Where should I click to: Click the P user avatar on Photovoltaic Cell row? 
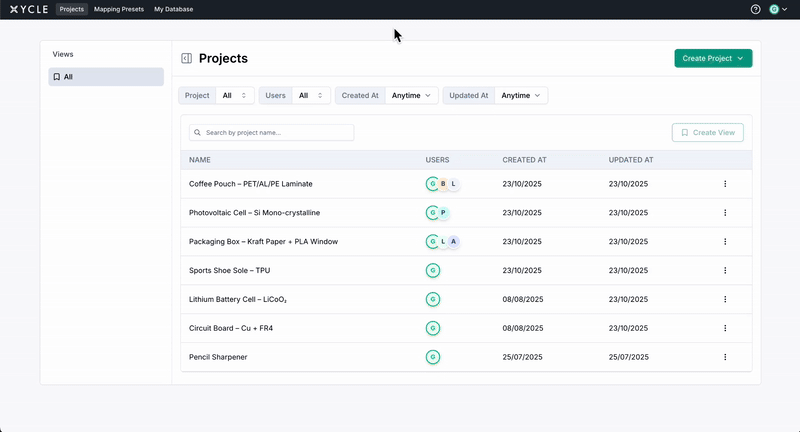443,213
